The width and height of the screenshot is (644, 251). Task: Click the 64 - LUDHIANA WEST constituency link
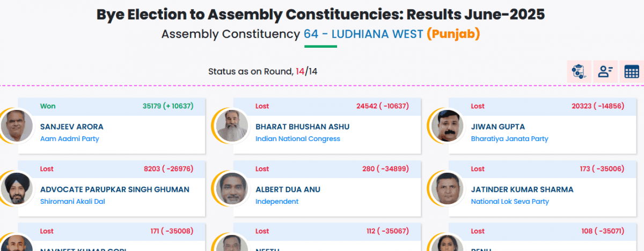pos(363,34)
